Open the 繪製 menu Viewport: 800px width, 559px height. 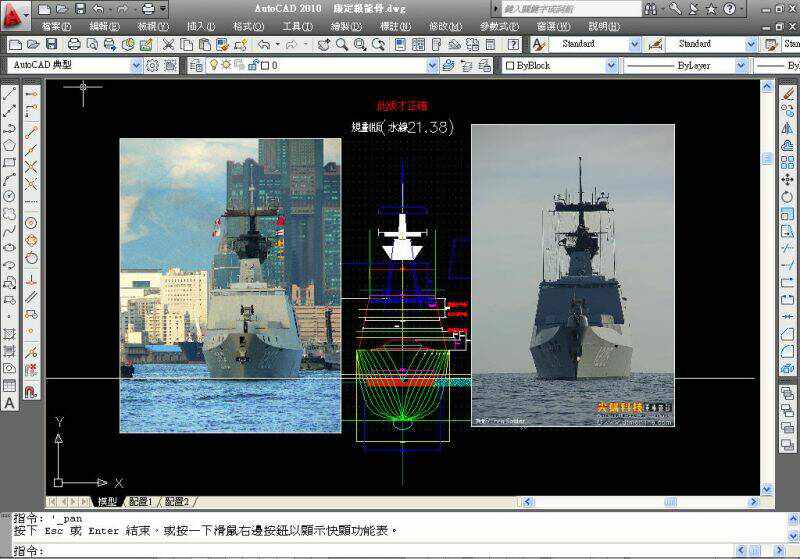point(345,26)
